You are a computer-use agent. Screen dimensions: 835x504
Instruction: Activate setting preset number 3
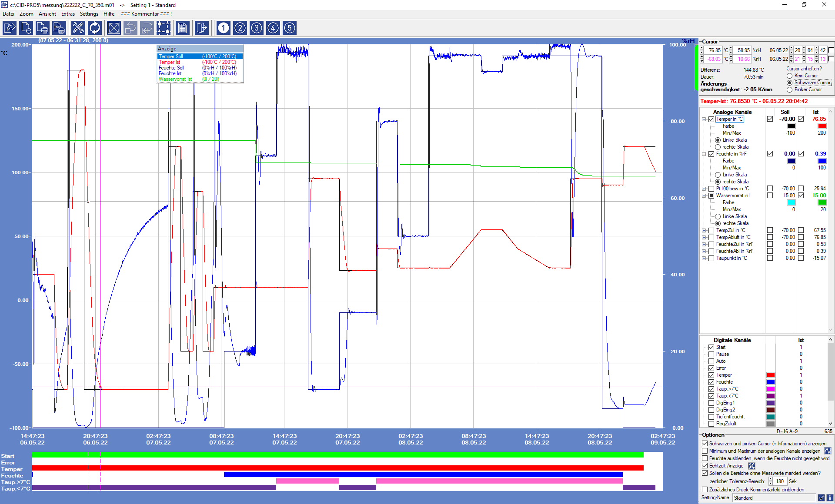click(x=257, y=28)
